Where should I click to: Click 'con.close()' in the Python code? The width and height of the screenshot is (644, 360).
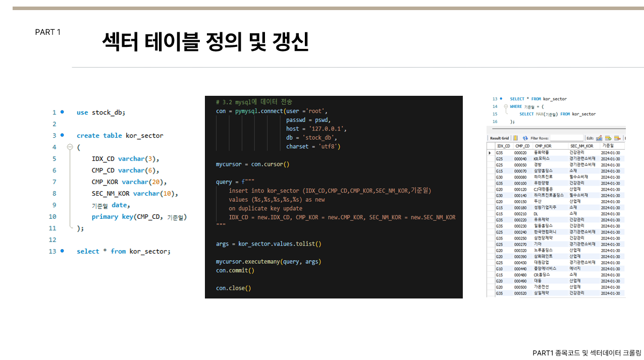click(233, 288)
